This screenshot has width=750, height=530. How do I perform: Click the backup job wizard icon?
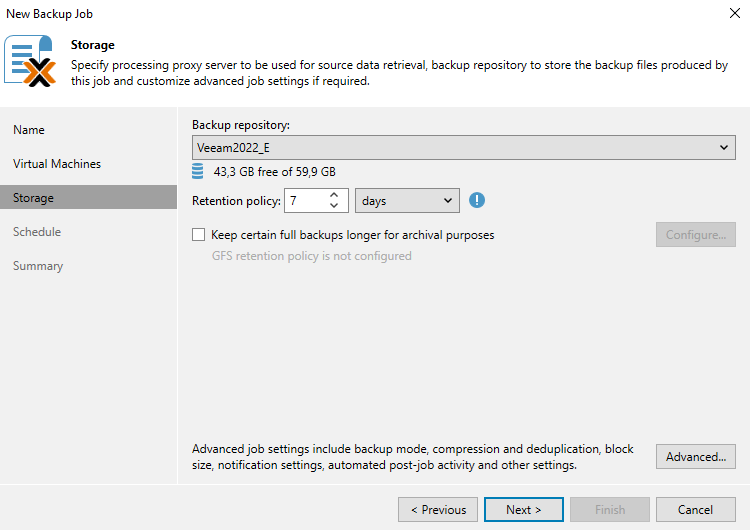tap(30, 61)
